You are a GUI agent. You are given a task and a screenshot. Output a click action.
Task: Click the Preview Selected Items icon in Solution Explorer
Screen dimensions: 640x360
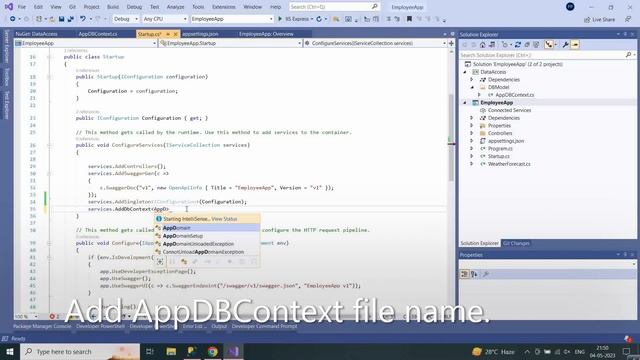575,45
